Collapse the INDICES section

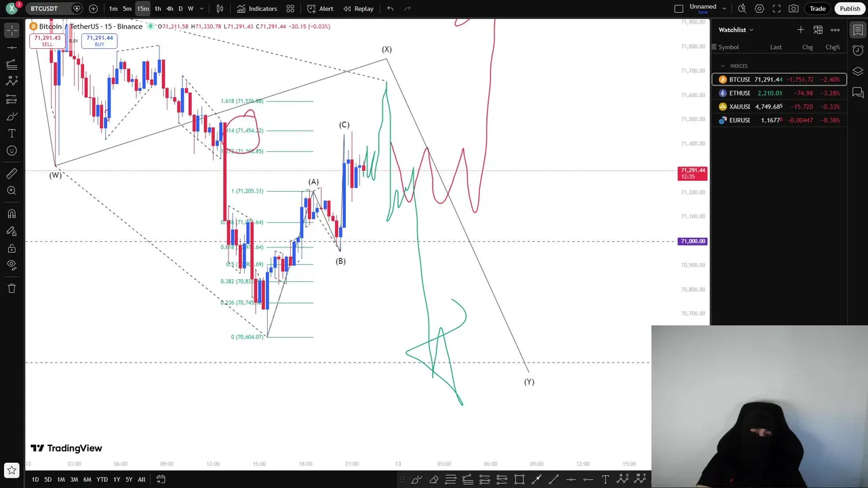(723, 66)
